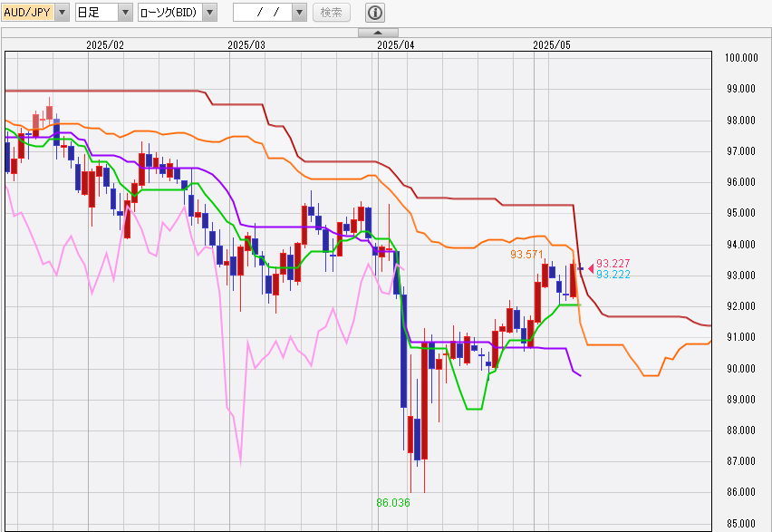Click the 日足 timeframe text box
Image resolution: width=772 pixels, height=532 pixels.
[95, 13]
